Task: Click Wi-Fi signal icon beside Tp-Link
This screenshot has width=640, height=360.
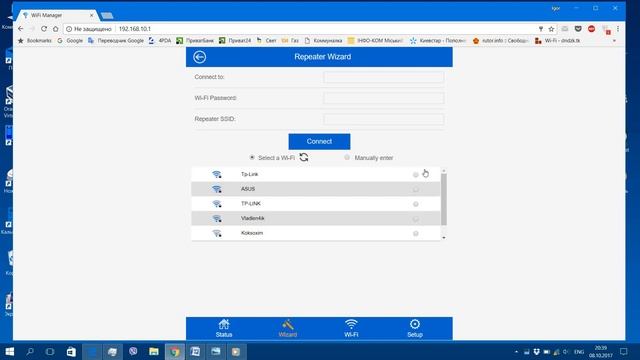Action: pos(217,174)
